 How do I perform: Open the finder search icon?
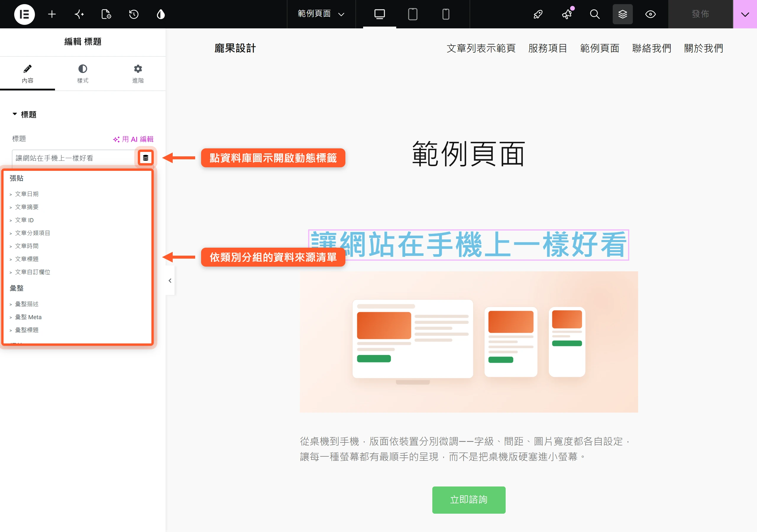click(x=595, y=14)
